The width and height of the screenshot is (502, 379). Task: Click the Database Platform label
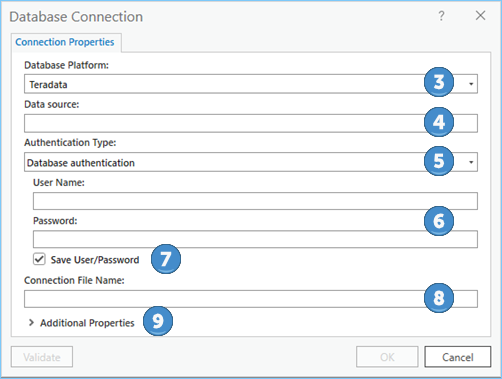(66, 65)
